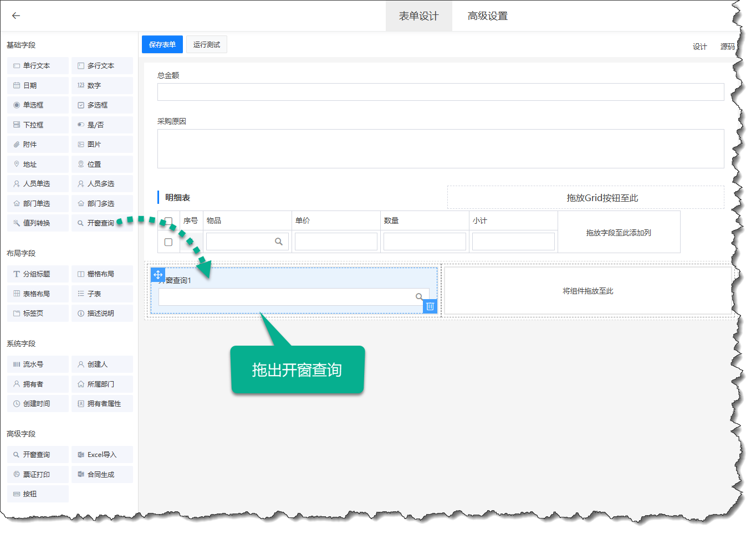Pick the 流水号 system field
The width and height of the screenshot is (756, 534).
(38, 364)
